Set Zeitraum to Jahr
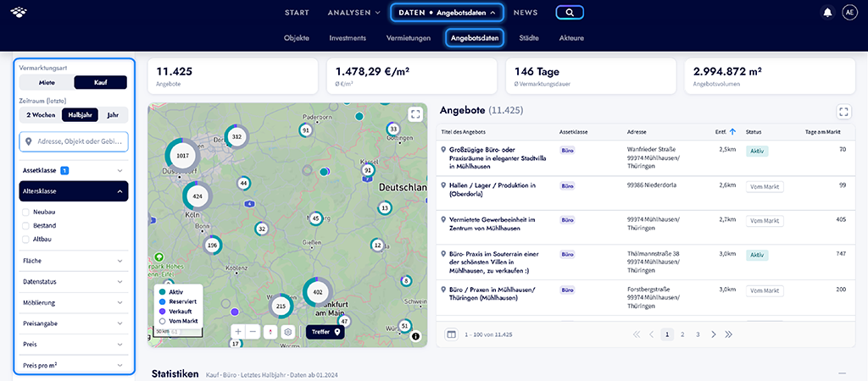The height and width of the screenshot is (381, 868). tap(113, 115)
